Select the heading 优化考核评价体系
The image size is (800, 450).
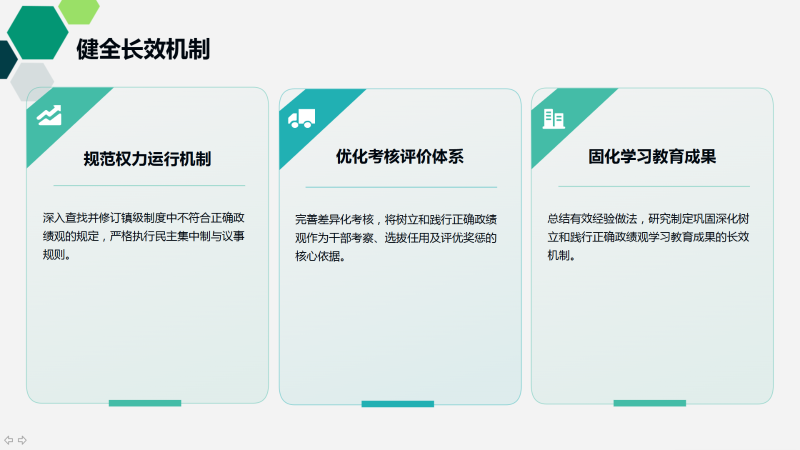pos(400,157)
